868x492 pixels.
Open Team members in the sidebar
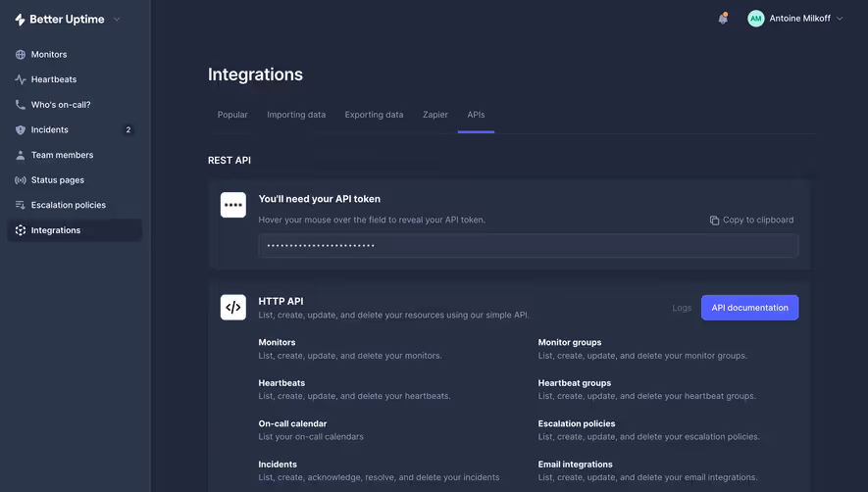pos(62,155)
